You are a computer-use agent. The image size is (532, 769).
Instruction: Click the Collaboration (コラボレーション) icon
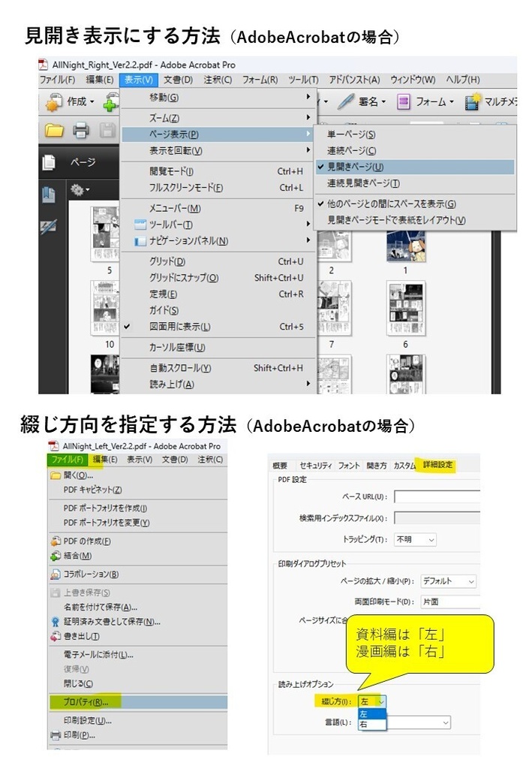click(x=56, y=574)
